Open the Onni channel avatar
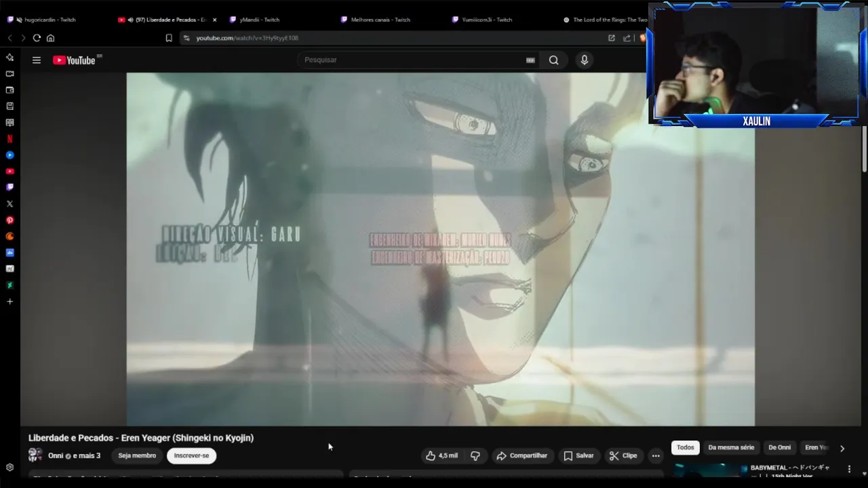The height and width of the screenshot is (488, 868). coord(35,455)
